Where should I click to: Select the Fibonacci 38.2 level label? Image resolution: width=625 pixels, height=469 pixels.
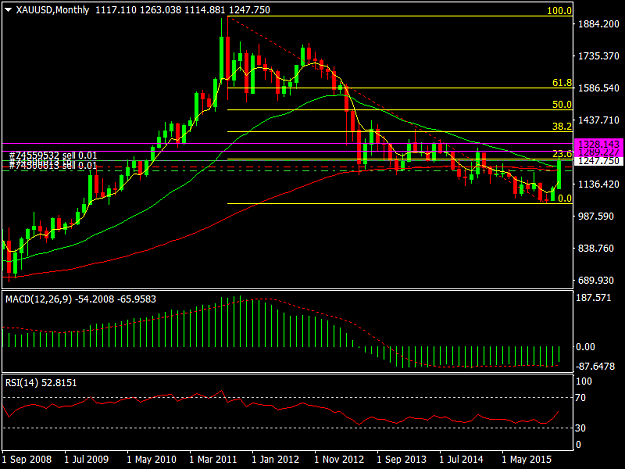562,126
